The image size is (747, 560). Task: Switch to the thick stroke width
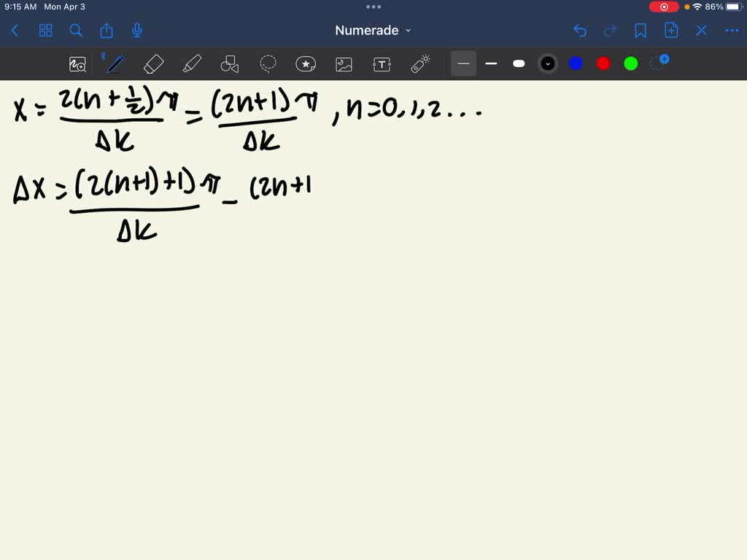pyautogui.click(x=519, y=63)
